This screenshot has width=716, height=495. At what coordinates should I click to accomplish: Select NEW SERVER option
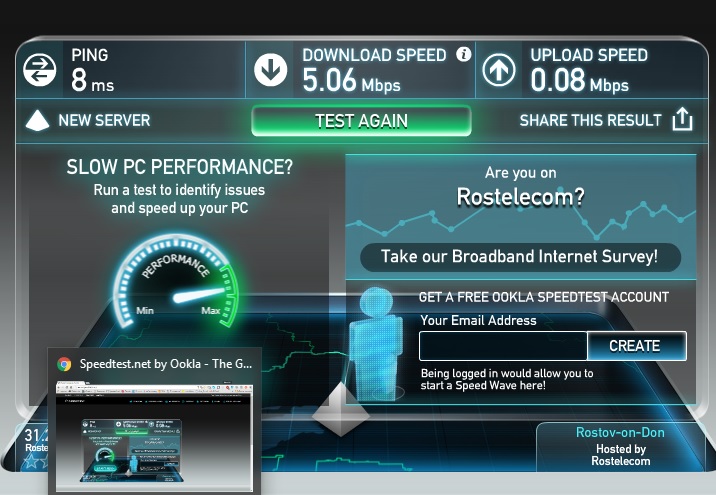tap(104, 121)
